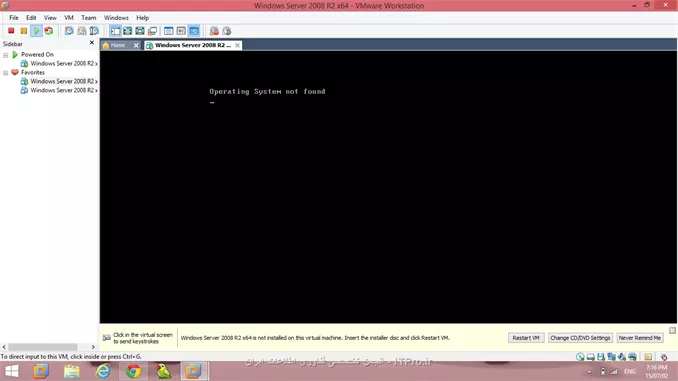Close the Sidebar panel with its X
The width and height of the screenshot is (678, 381).
click(92, 42)
